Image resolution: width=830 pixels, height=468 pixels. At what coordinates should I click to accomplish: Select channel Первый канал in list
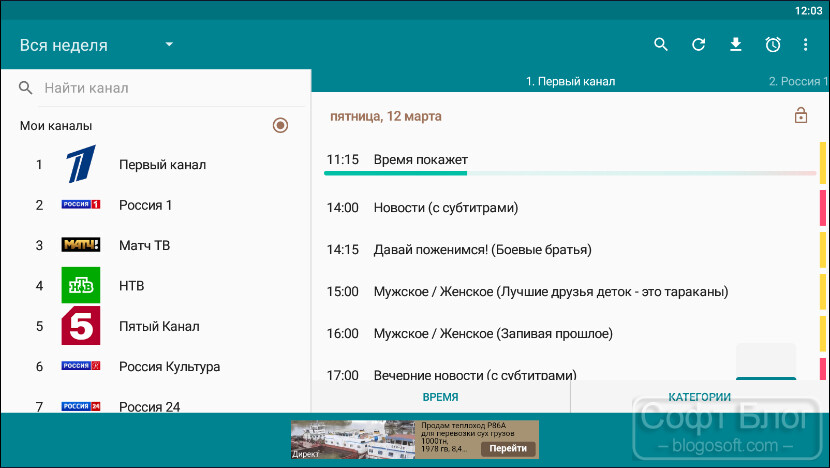coord(156,165)
